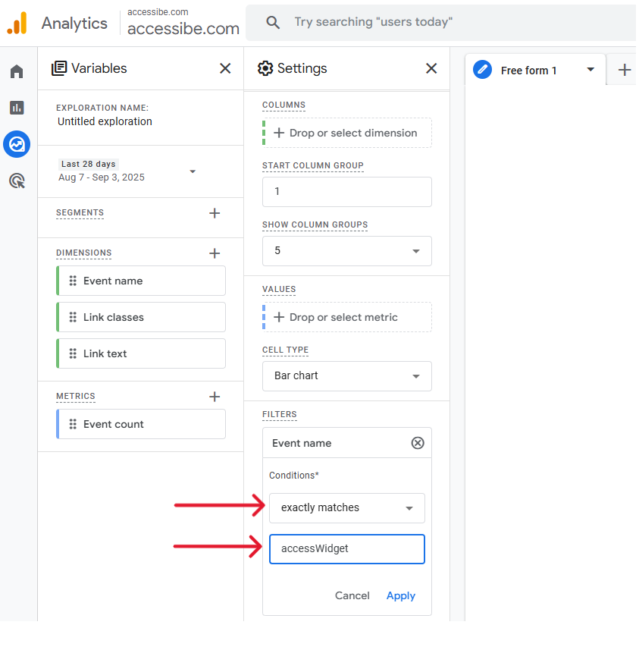Click the Analytics search box

[x=441, y=22]
